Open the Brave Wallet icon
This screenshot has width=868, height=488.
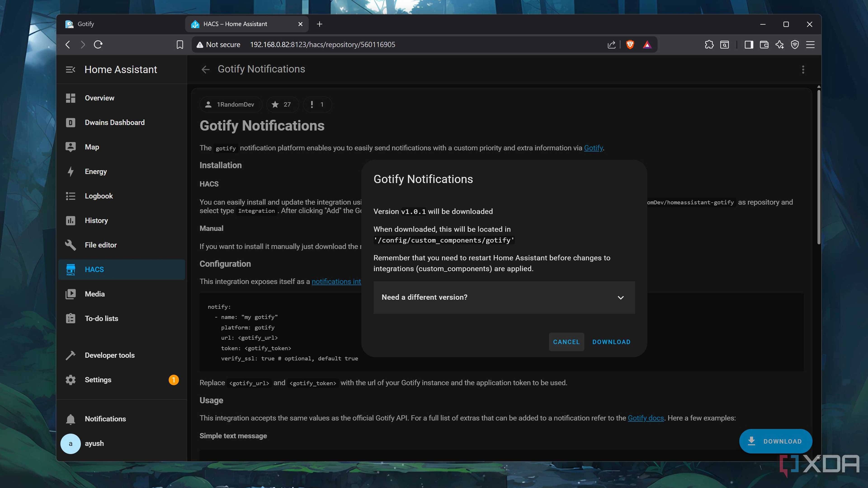click(764, 45)
